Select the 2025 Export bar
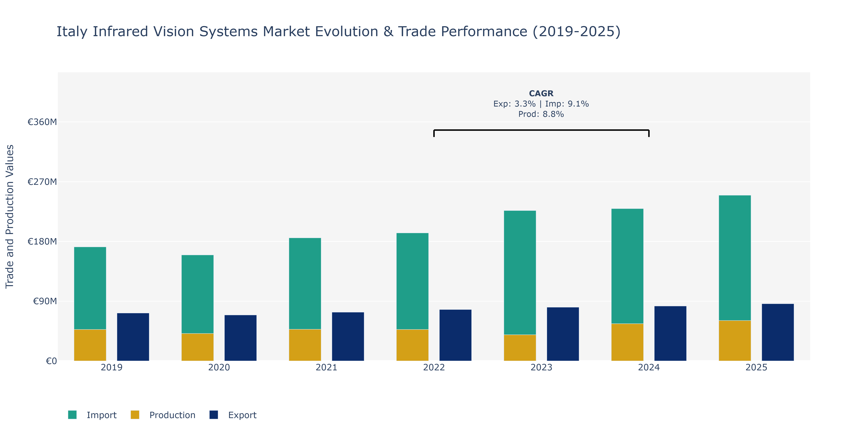Image resolution: width=868 pixels, height=434 pixels. coord(778,332)
